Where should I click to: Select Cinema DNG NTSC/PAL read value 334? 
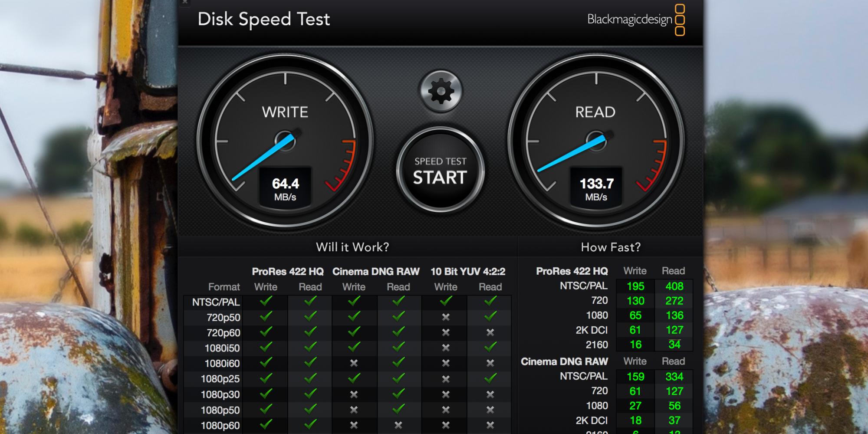pyautogui.click(x=674, y=377)
